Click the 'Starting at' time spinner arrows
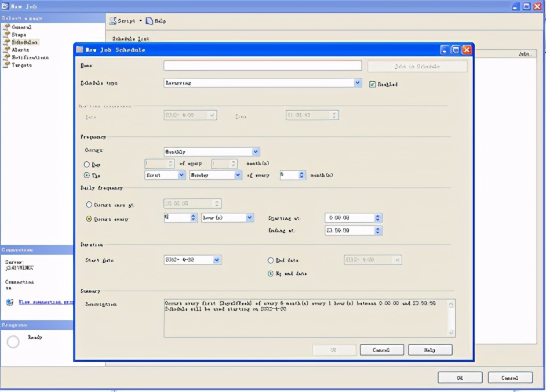Viewport: 546px width, 392px height. pyautogui.click(x=378, y=218)
